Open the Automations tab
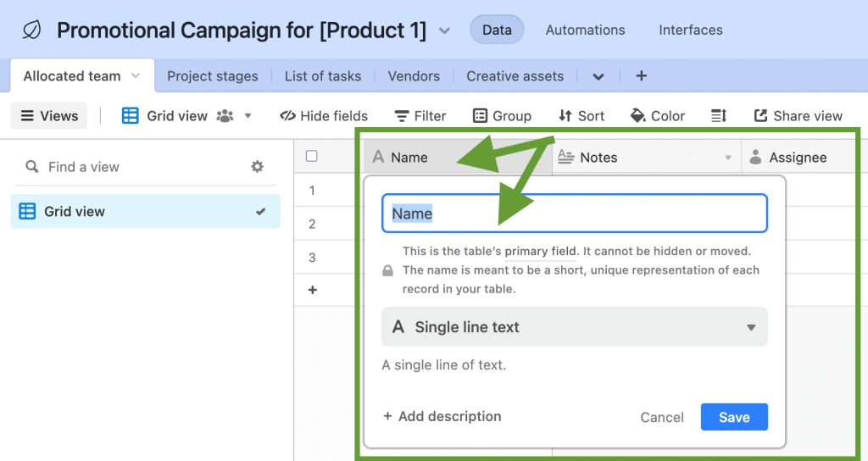 pos(585,31)
